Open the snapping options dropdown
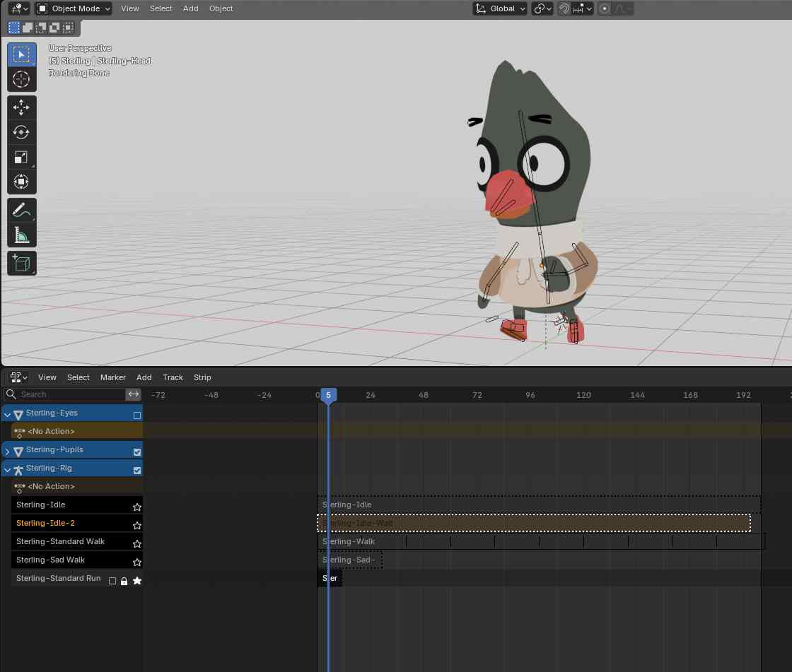Image resolution: width=792 pixels, height=672 pixels. coord(583,8)
